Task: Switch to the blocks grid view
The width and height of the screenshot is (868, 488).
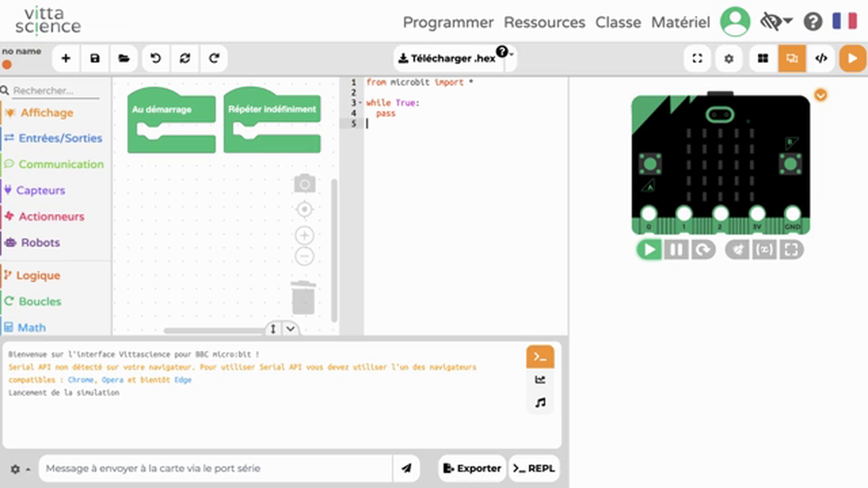Action: (762, 58)
